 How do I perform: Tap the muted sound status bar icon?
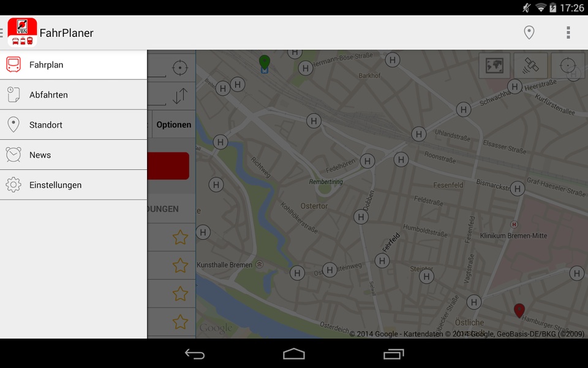point(527,7)
